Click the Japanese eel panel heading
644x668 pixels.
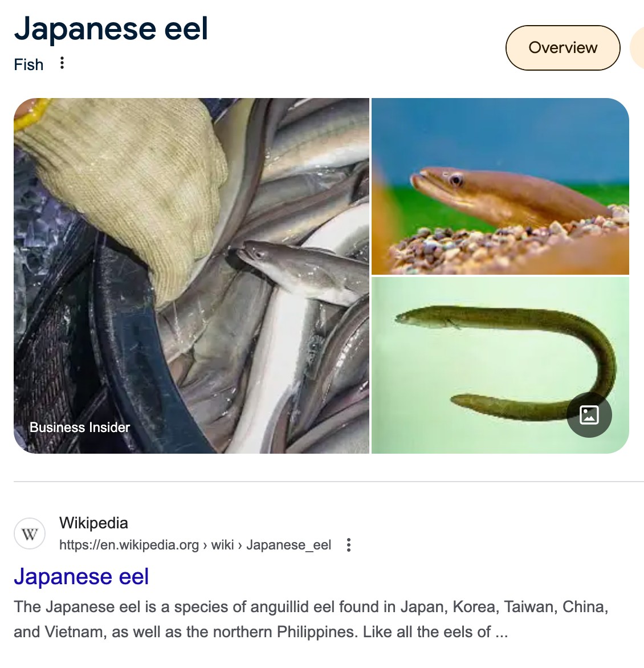pos(111,28)
